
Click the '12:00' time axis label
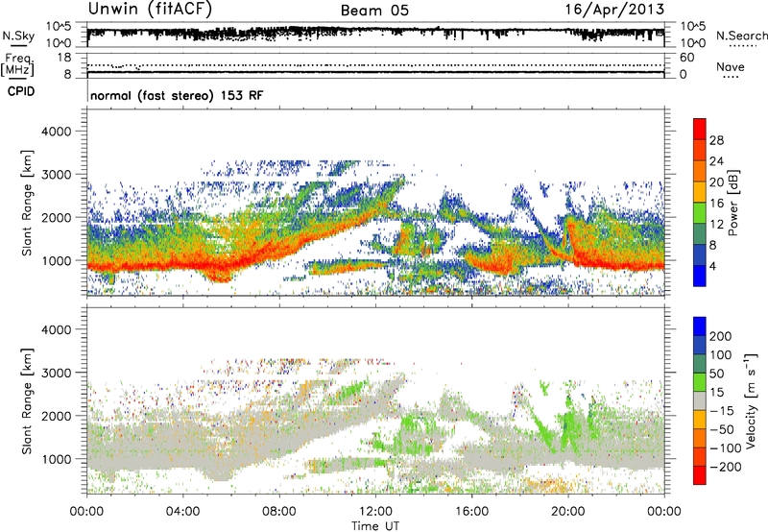pos(375,512)
